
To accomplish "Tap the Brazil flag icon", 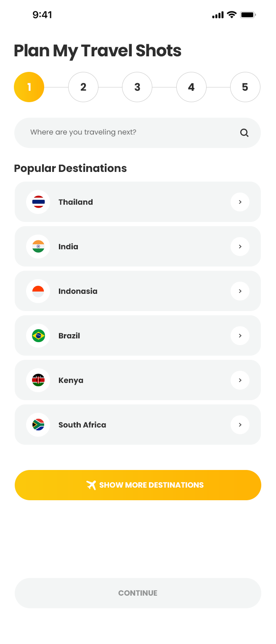I will point(38,336).
